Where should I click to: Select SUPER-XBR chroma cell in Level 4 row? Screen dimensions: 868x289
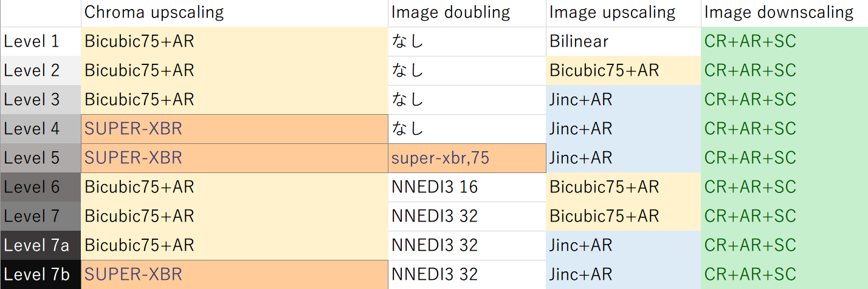point(234,129)
